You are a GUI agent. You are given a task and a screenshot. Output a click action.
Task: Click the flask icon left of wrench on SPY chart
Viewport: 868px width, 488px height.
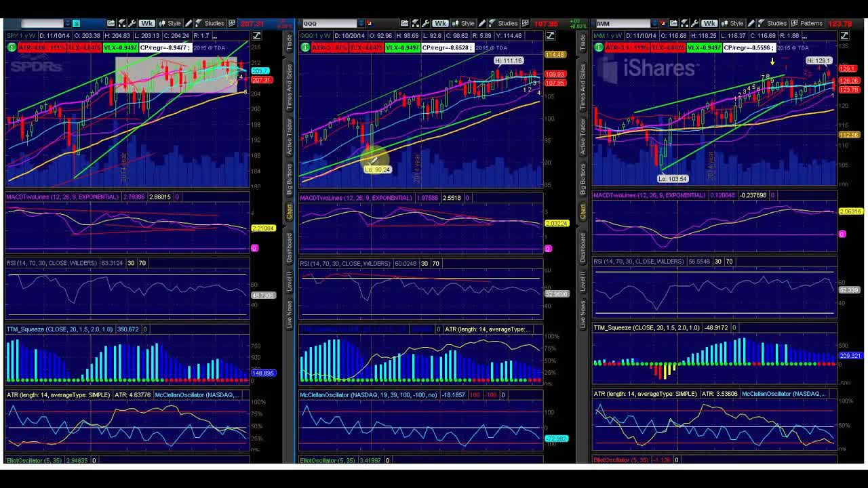point(122,23)
